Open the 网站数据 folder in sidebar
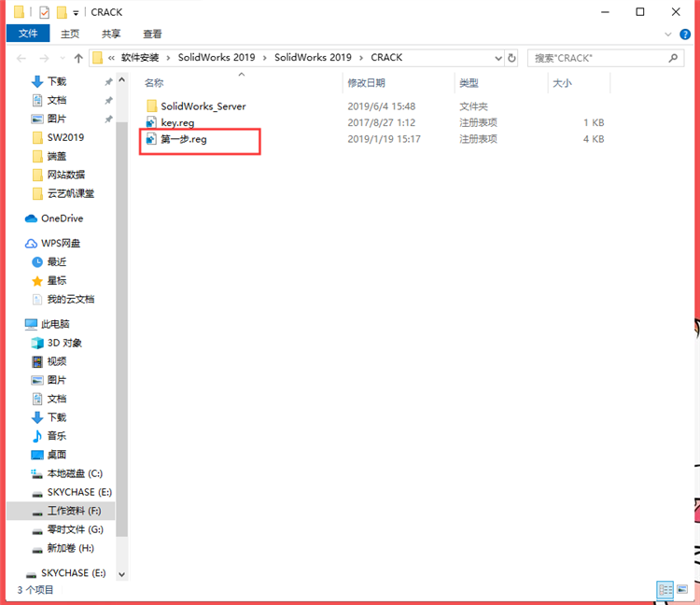The image size is (700, 605). [66, 175]
